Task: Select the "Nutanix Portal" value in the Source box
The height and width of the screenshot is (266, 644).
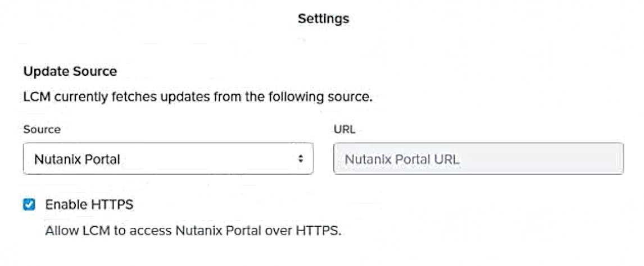Action: [78, 159]
